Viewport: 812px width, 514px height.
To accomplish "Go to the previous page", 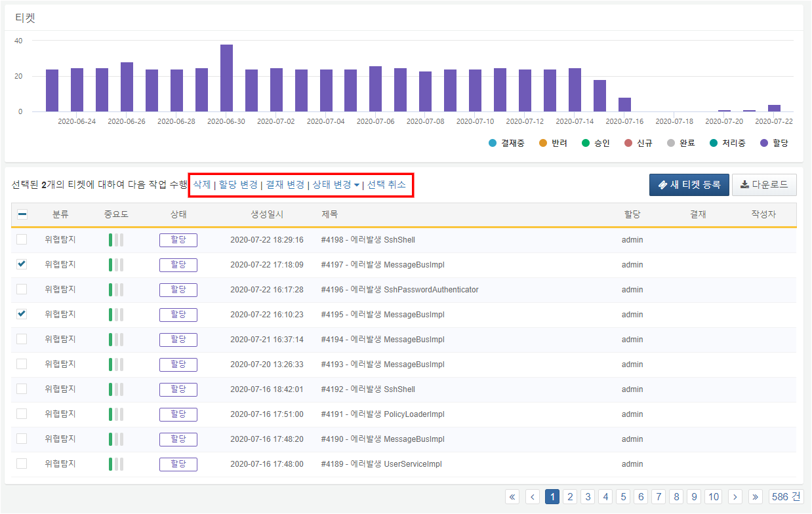I will [x=533, y=497].
